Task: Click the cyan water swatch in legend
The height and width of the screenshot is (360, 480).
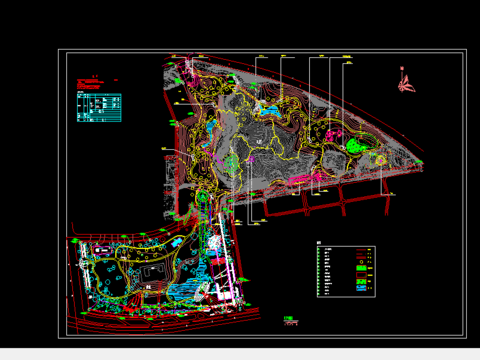Action: (361, 288)
